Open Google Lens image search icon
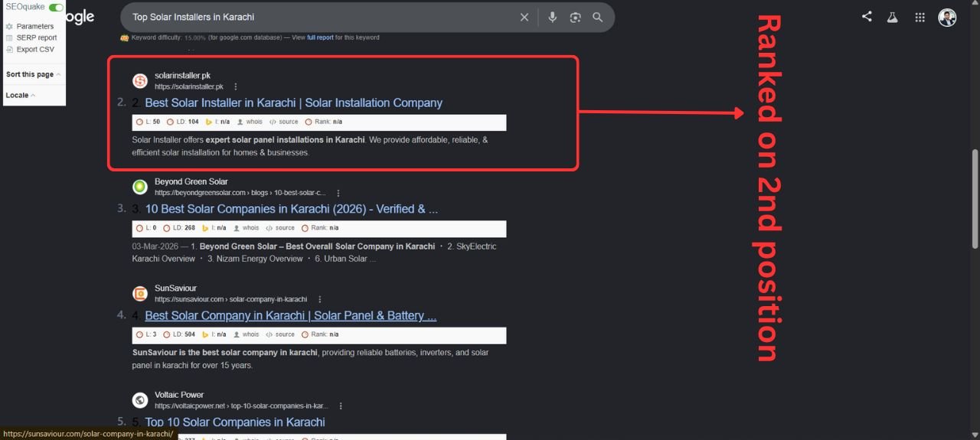The height and width of the screenshot is (440, 980). tap(576, 17)
